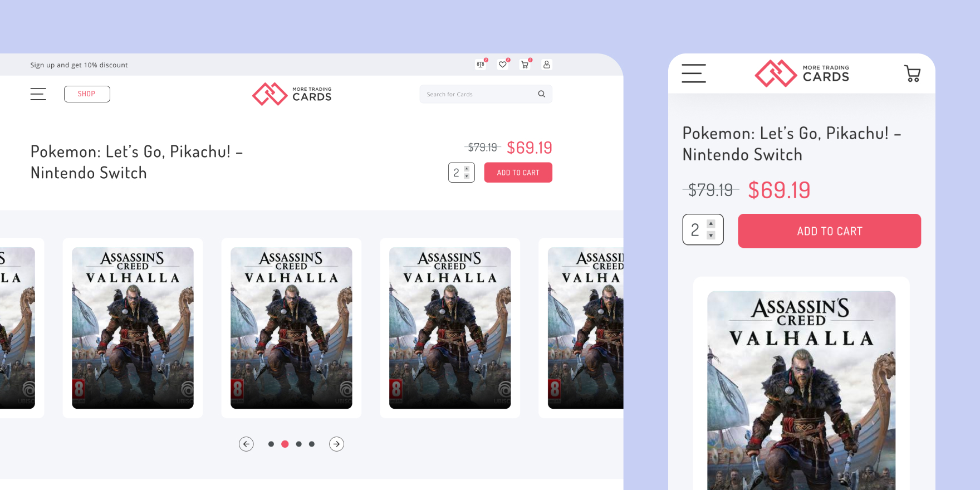Image resolution: width=980 pixels, height=490 pixels.
Task: Open the hamburger menu in mobile header
Action: pos(694,73)
